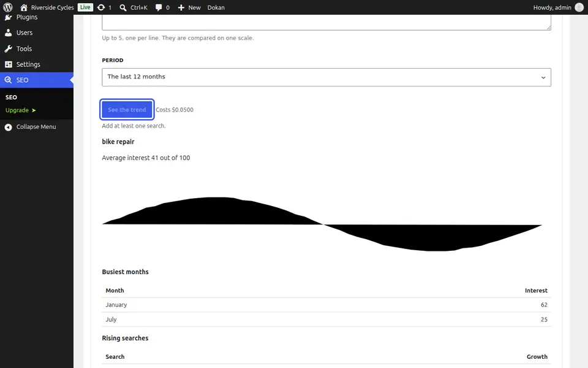Click the WordPress logo icon
This screenshot has width=588, height=368.
[x=8, y=7]
